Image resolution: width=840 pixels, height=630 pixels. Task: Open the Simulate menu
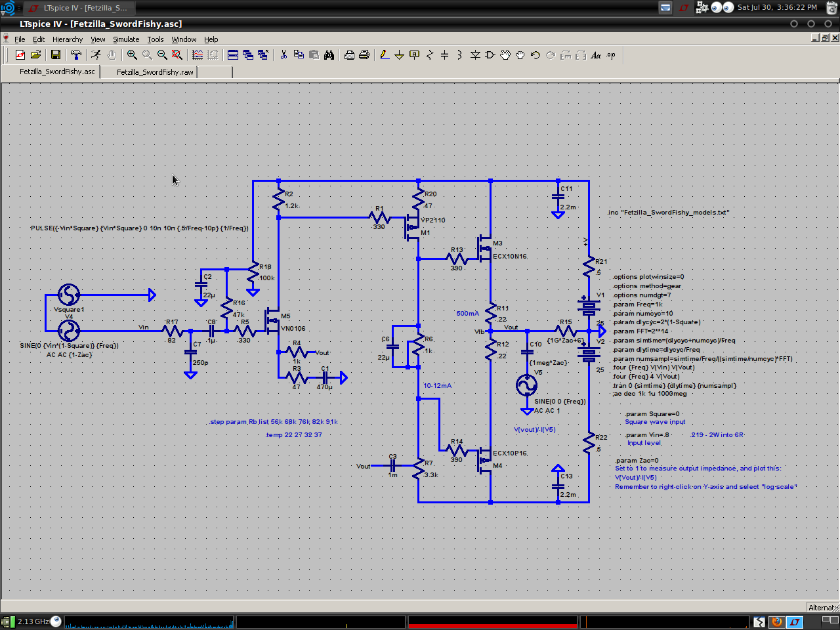(126, 39)
